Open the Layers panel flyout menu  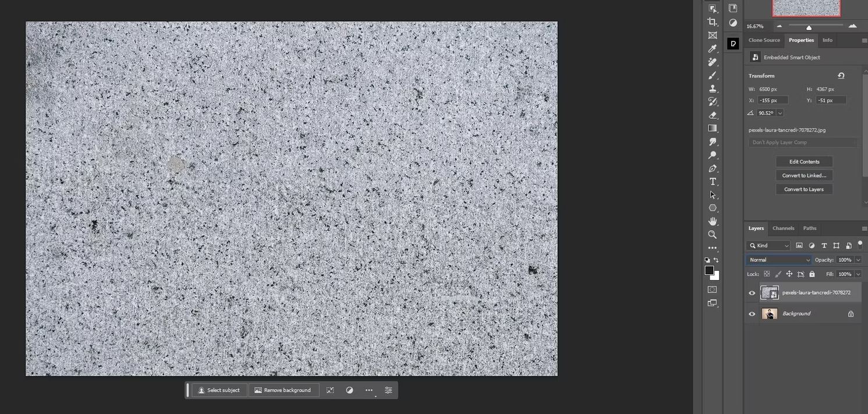click(x=865, y=228)
